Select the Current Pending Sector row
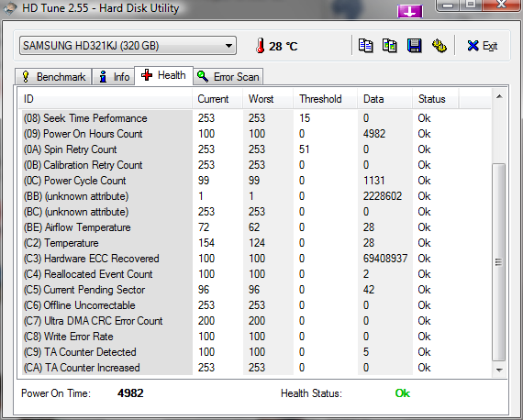Viewport: 523px width, 420px height. pyautogui.click(x=255, y=290)
